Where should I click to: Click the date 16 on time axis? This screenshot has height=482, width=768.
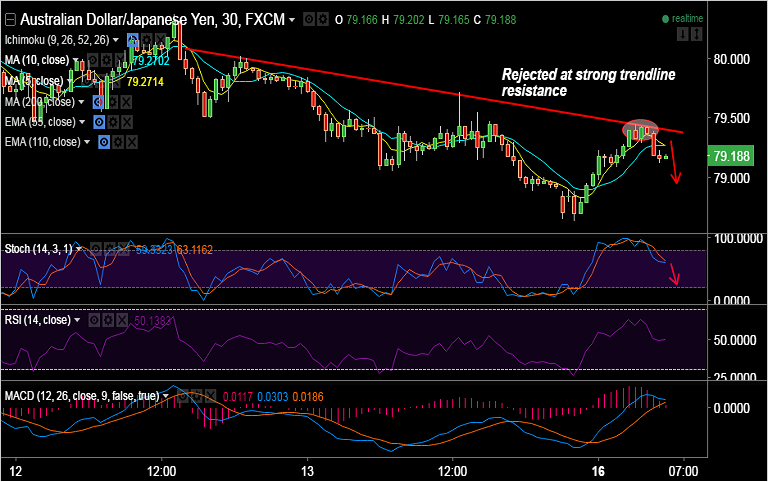(x=598, y=472)
